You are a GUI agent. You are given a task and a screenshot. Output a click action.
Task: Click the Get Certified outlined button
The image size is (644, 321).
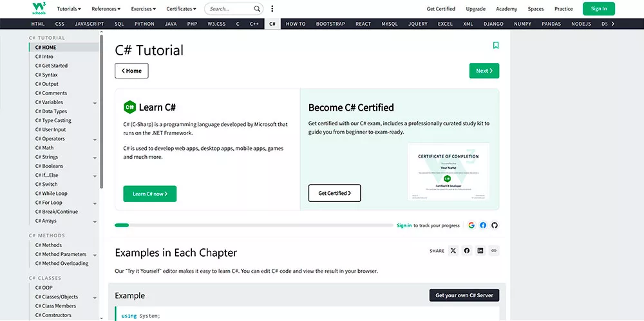[335, 193]
